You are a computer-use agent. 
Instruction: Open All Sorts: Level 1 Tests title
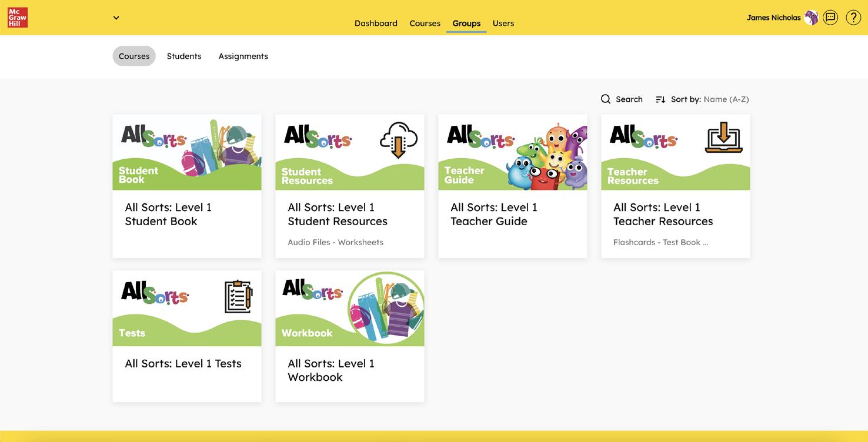pos(183,363)
